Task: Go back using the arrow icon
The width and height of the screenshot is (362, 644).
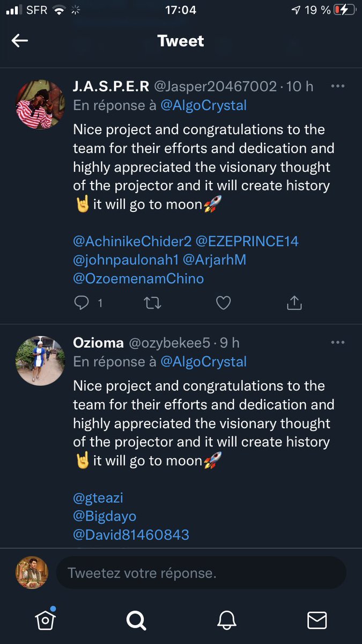Action: click(20, 41)
